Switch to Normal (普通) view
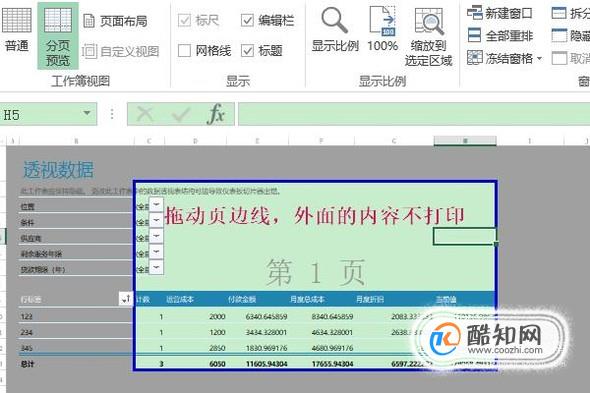This screenshot has height=393, width=590. click(16, 31)
